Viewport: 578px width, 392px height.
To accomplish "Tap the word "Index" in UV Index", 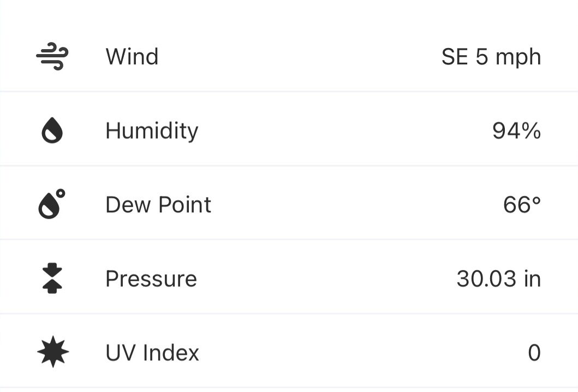I will tap(171, 353).
